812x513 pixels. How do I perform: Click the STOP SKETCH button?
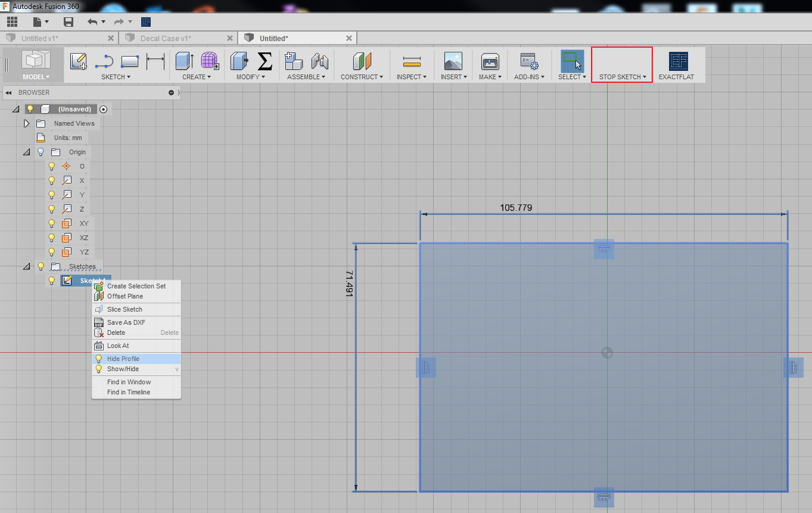point(621,64)
